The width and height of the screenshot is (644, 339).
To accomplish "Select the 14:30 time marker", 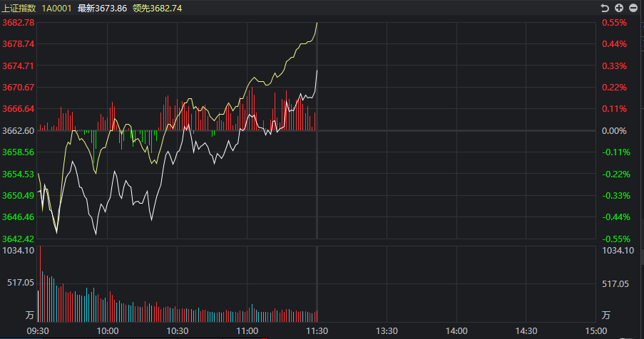I will [526, 331].
